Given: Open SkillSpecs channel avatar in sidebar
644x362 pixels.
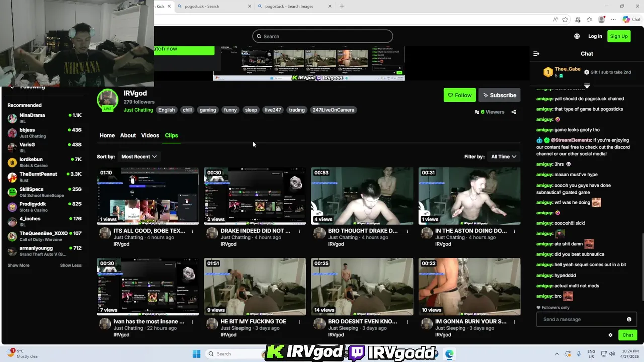Looking at the screenshot, I should coord(12,192).
